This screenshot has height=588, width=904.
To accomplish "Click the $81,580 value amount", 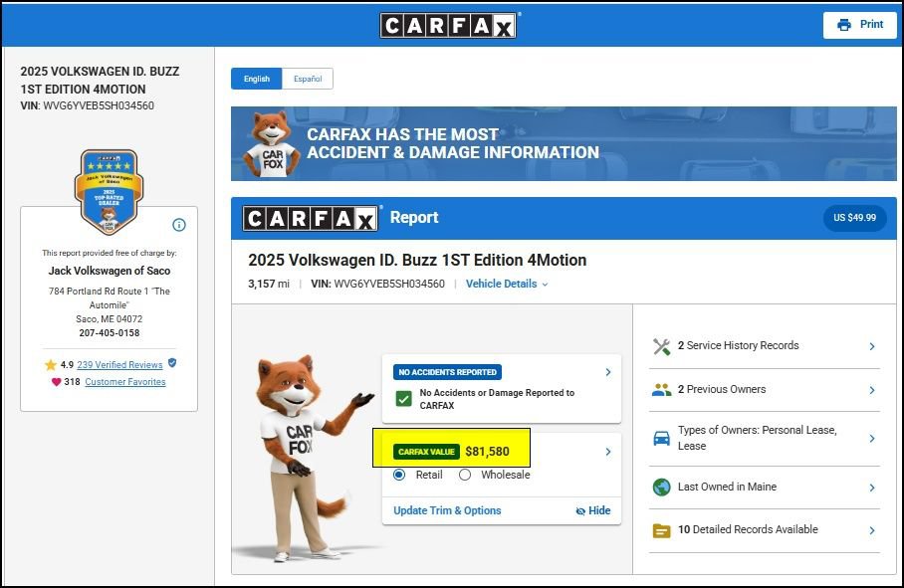I will (x=487, y=452).
